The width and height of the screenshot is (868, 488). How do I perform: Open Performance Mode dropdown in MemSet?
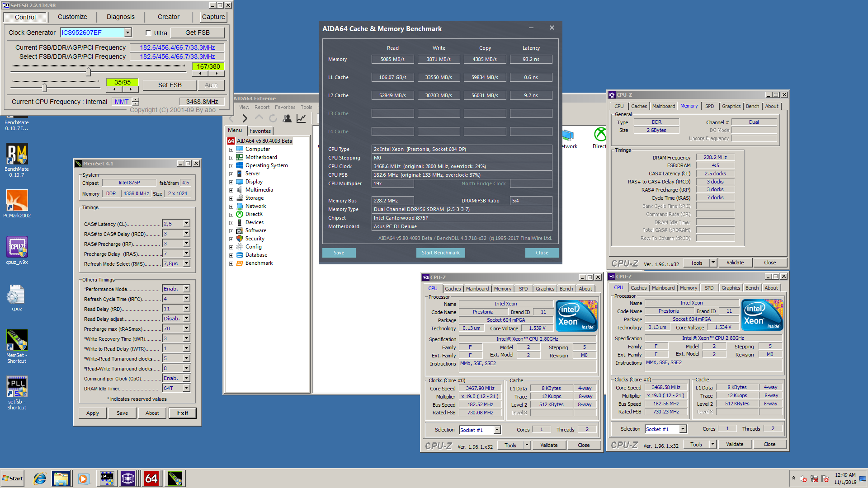point(186,289)
